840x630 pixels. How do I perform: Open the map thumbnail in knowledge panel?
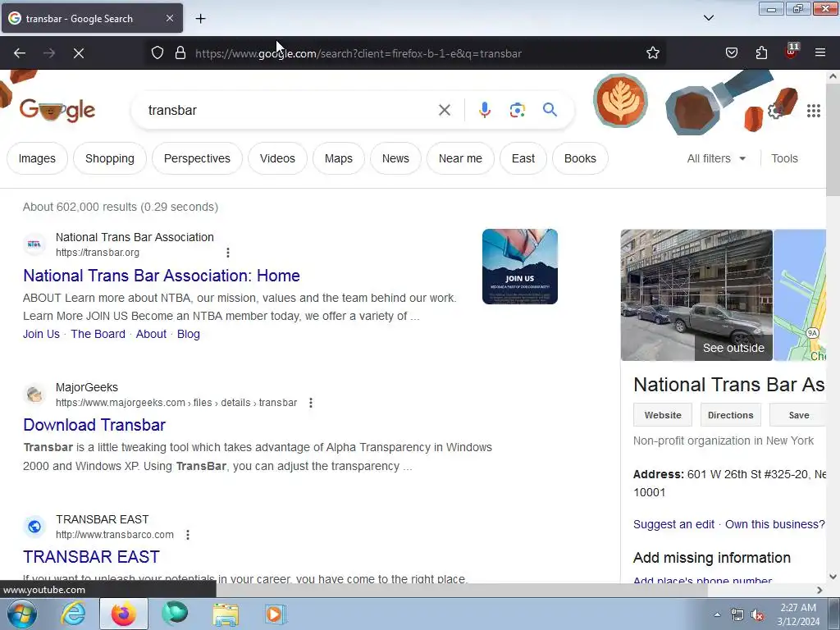(800, 295)
